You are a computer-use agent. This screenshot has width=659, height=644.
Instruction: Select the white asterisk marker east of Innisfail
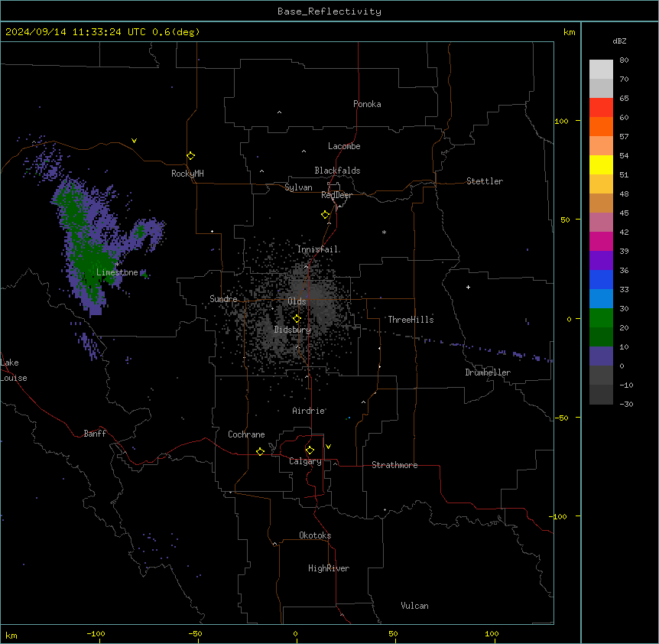coord(384,232)
